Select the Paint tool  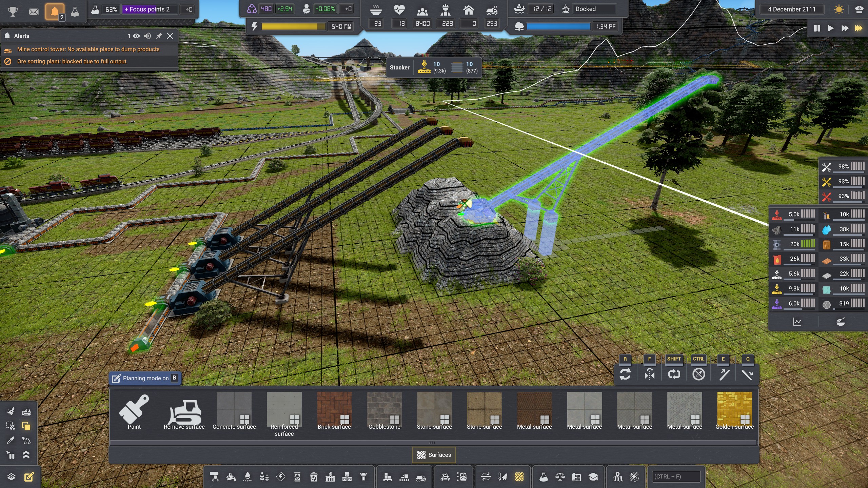pyautogui.click(x=134, y=412)
